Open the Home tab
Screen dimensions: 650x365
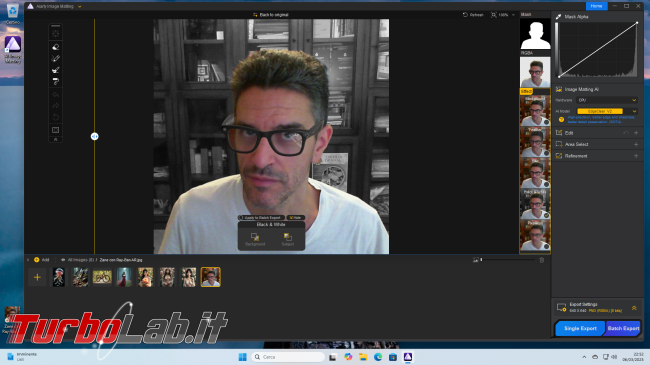[596, 6]
